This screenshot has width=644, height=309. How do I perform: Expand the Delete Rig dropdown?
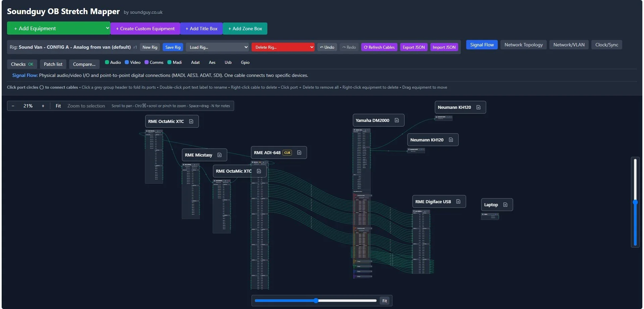tap(283, 47)
